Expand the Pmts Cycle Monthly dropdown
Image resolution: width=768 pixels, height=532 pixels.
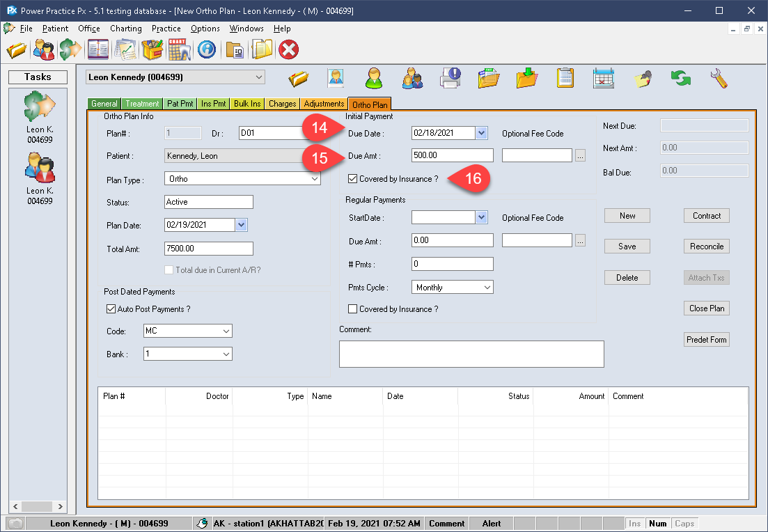(487, 288)
